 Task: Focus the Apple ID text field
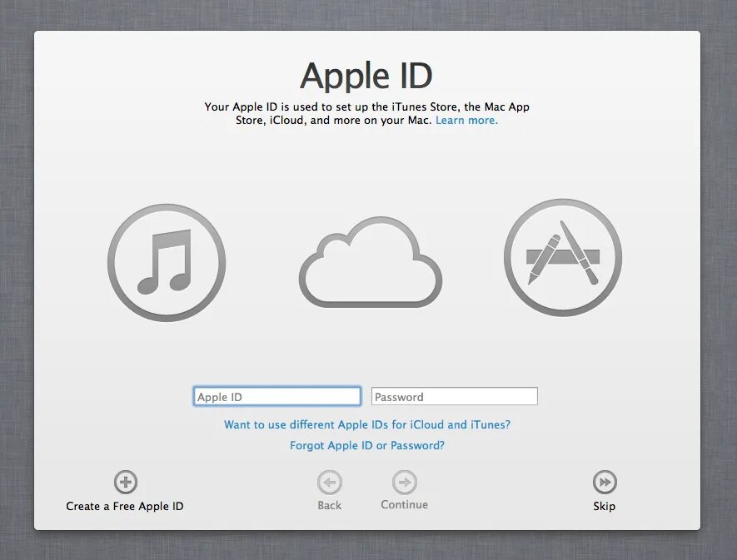tap(276, 397)
